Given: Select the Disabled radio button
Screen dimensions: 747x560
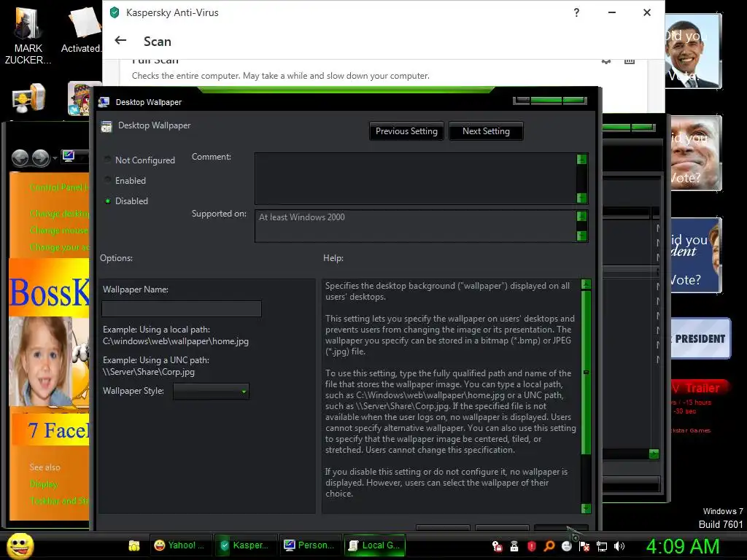Looking at the screenshot, I should coord(108,201).
